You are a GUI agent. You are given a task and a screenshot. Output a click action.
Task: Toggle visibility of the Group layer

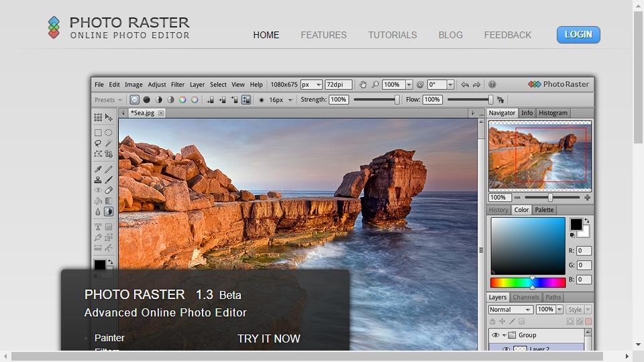(495, 335)
